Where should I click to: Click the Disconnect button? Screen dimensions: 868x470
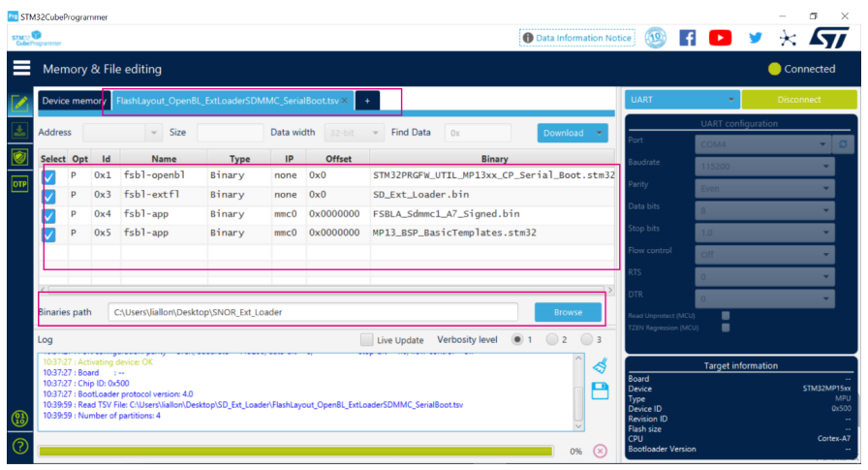point(799,100)
